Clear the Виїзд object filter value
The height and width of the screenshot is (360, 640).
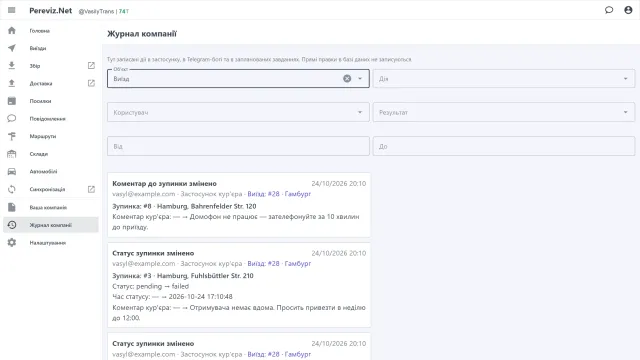(347, 78)
